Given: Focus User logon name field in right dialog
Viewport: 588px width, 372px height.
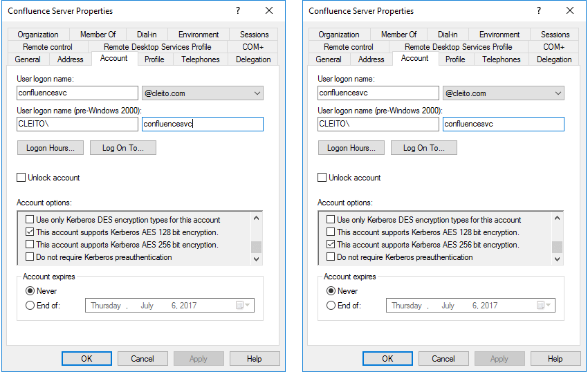Looking at the screenshot, I should pyautogui.click(x=378, y=93).
